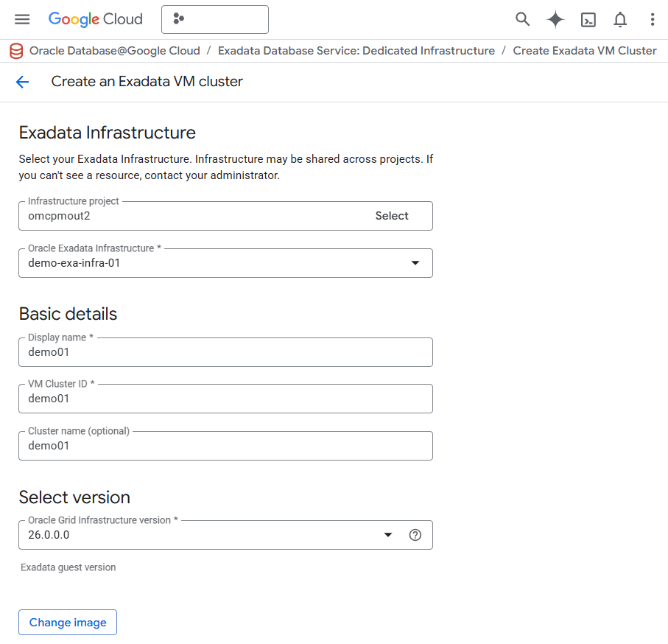This screenshot has width=668, height=644.
Task: Open the project picker in the top bar
Action: pos(214,19)
